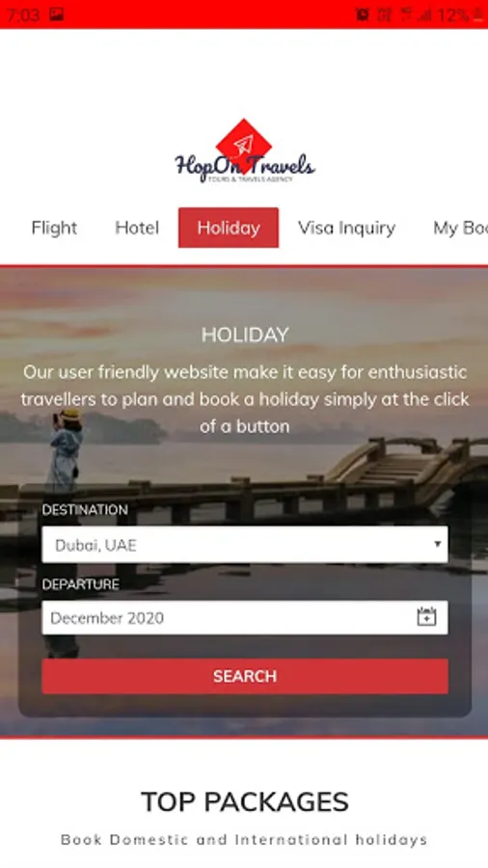The height and width of the screenshot is (868, 488).
Task: Click the red SEARCH button
Action: click(245, 676)
